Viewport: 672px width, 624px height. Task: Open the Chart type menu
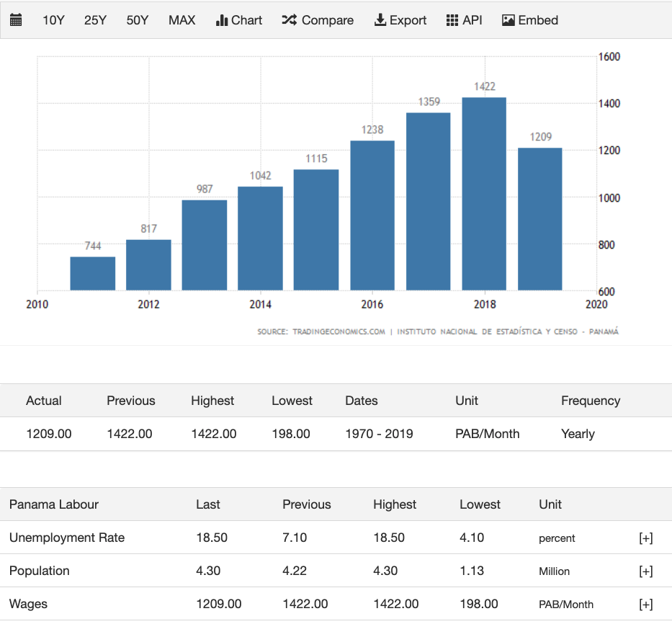pyautogui.click(x=239, y=20)
